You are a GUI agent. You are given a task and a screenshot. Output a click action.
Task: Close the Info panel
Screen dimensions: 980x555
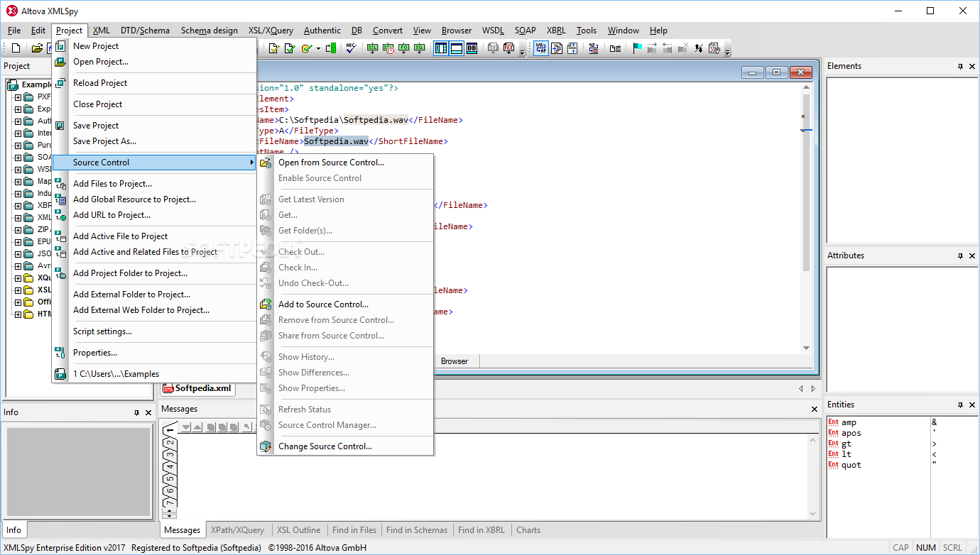coord(148,412)
